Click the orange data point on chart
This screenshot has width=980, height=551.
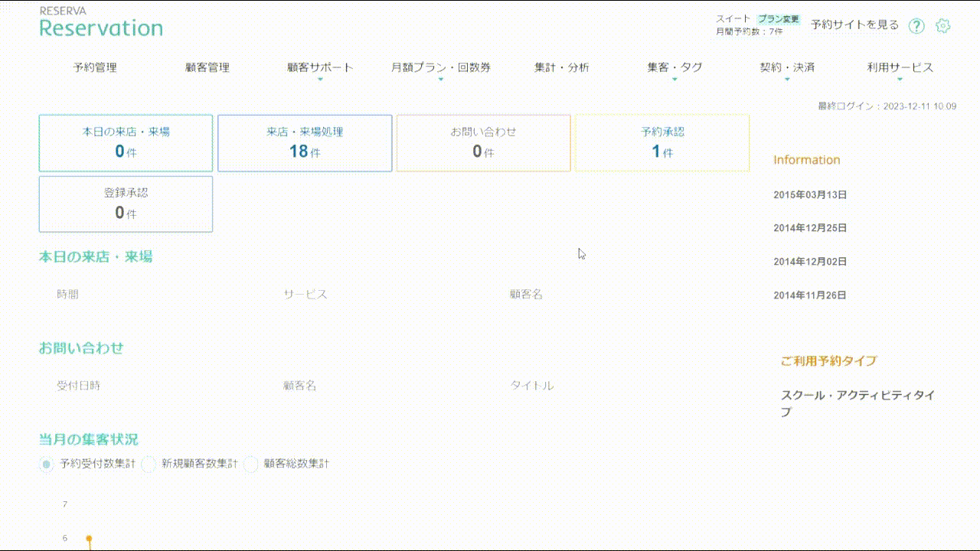[90, 539]
